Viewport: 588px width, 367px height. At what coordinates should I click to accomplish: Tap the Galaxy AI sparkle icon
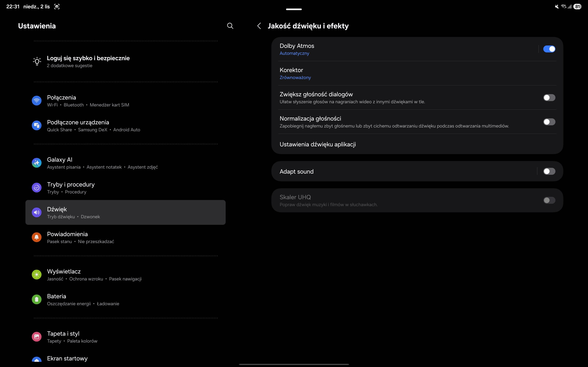[37, 163]
